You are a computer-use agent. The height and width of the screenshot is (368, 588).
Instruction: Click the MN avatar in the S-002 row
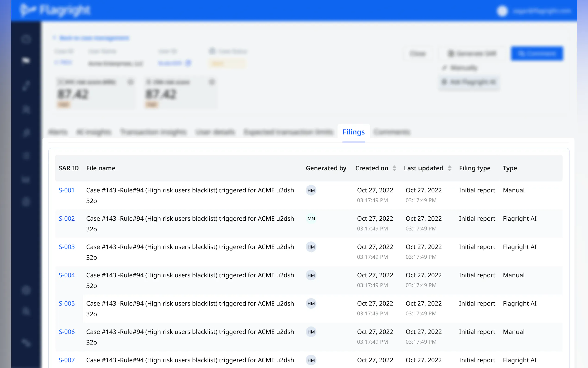pos(311,219)
